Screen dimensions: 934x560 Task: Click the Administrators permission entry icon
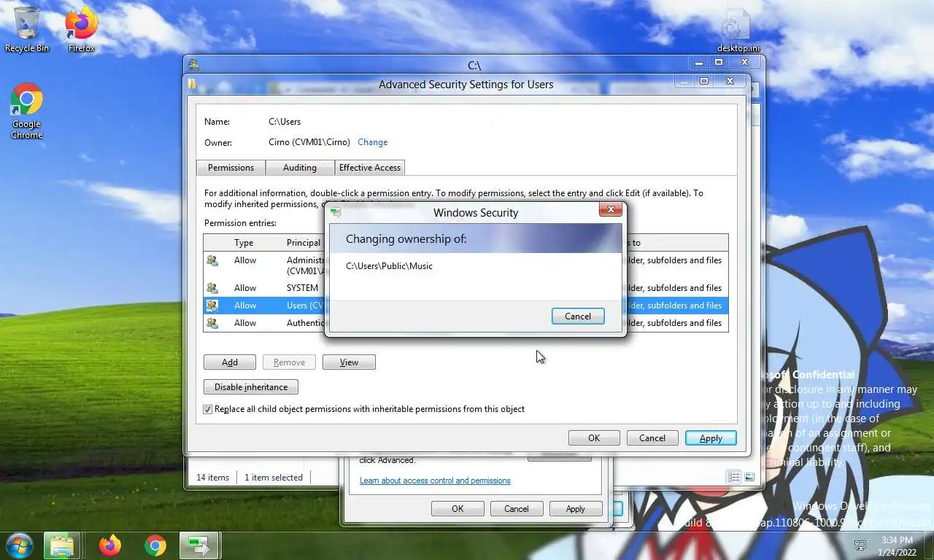click(x=212, y=260)
